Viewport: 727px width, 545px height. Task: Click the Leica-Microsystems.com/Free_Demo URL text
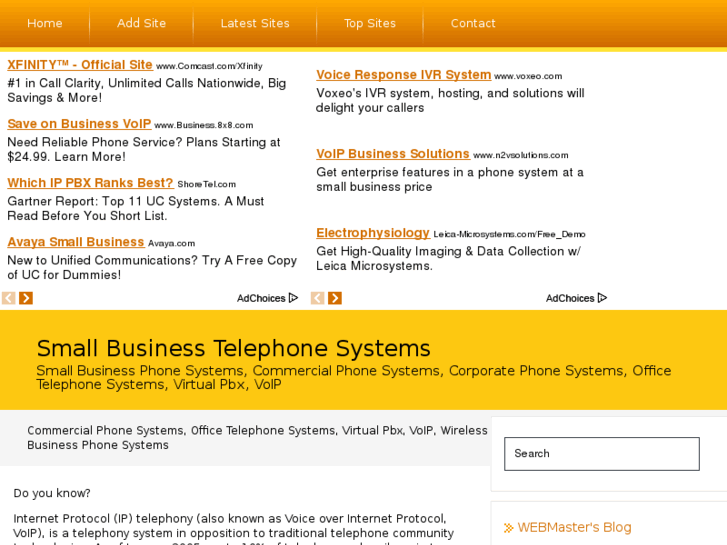click(510, 235)
